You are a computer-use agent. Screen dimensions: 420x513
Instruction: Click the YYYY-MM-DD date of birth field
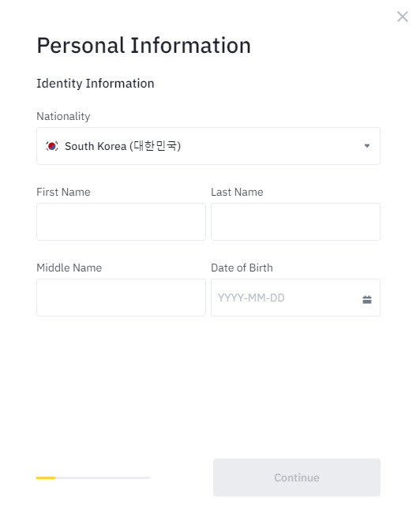(295, 298)
